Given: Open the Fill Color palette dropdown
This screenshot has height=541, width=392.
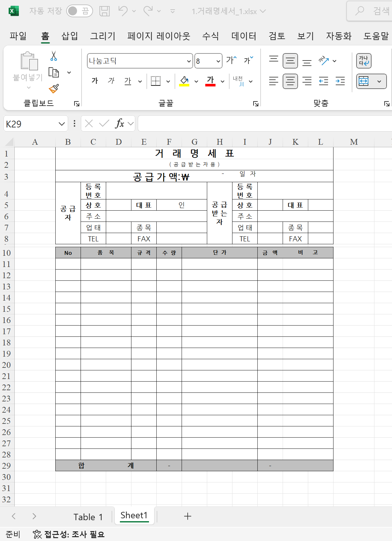Looking at the screenshot, I should coord(196,81).
